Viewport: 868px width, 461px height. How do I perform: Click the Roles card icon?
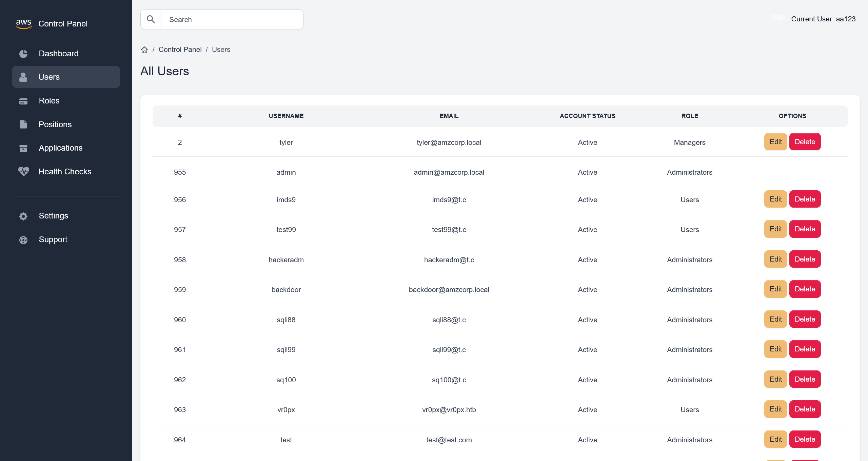(x=23, y=101)
